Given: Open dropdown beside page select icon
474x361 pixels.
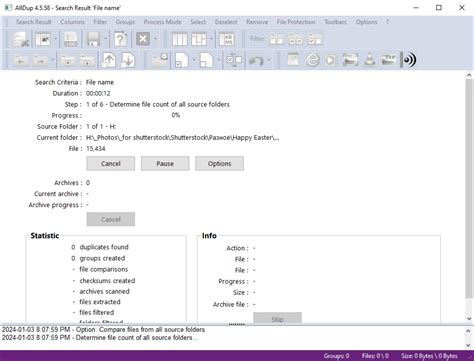Looking at the screenshot, I should pyautogui.click(x=194, y=60).
